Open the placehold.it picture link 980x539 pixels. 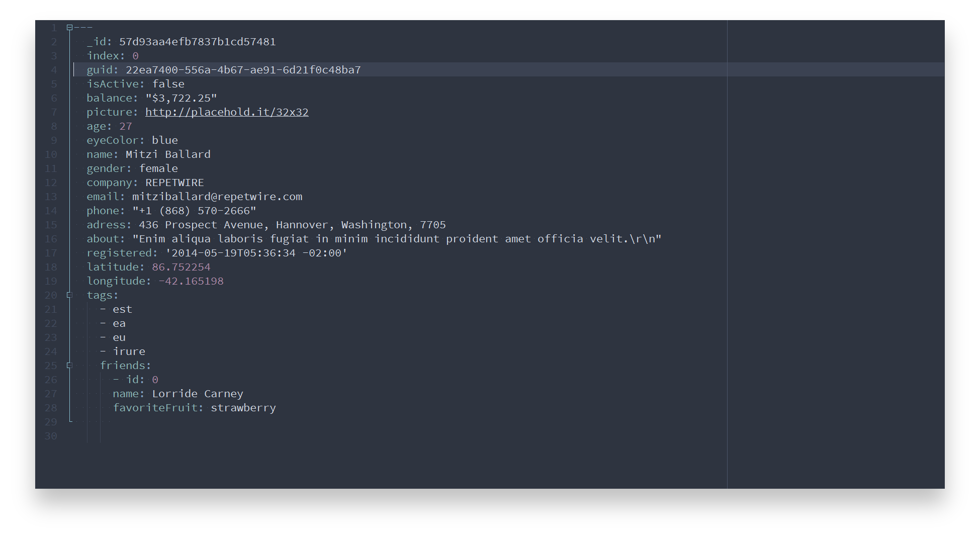(x=227, y=112)
